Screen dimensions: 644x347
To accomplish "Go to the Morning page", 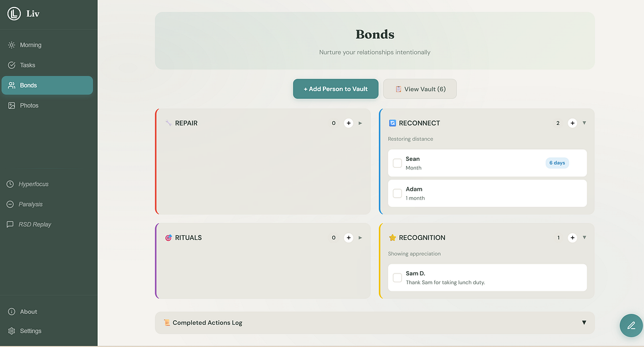I will pos(31,45).
